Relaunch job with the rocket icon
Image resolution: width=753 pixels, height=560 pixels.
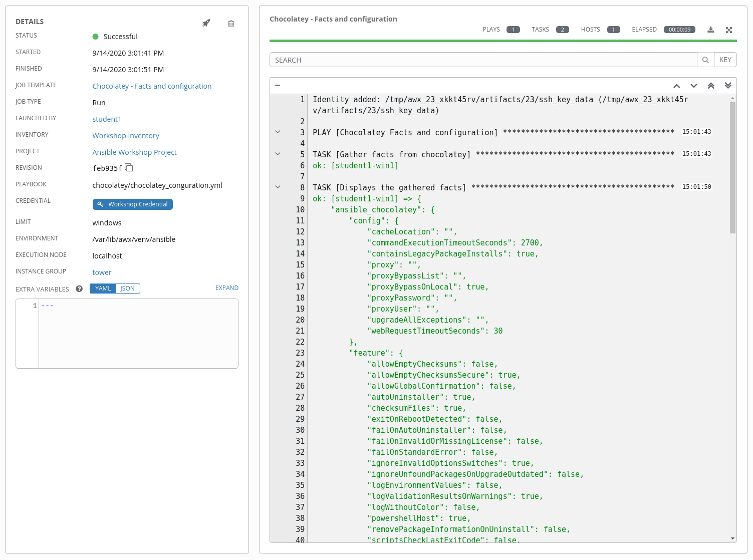[x=206, y=23]
